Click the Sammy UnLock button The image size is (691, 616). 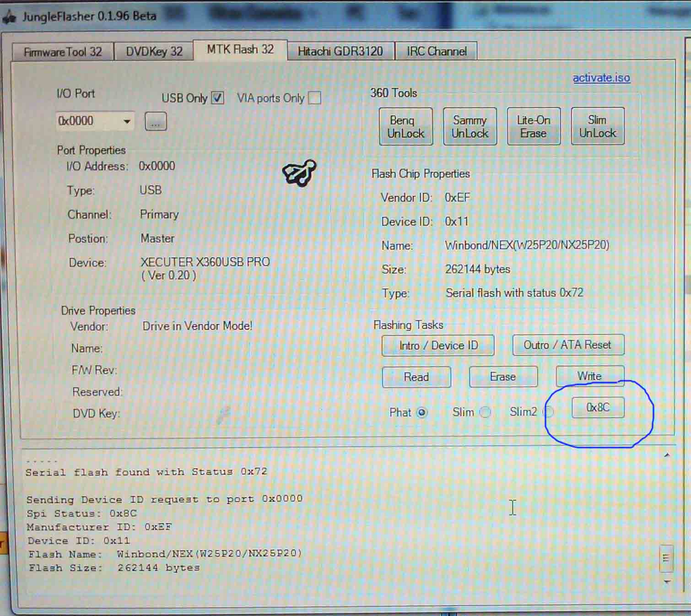(470, 127)
